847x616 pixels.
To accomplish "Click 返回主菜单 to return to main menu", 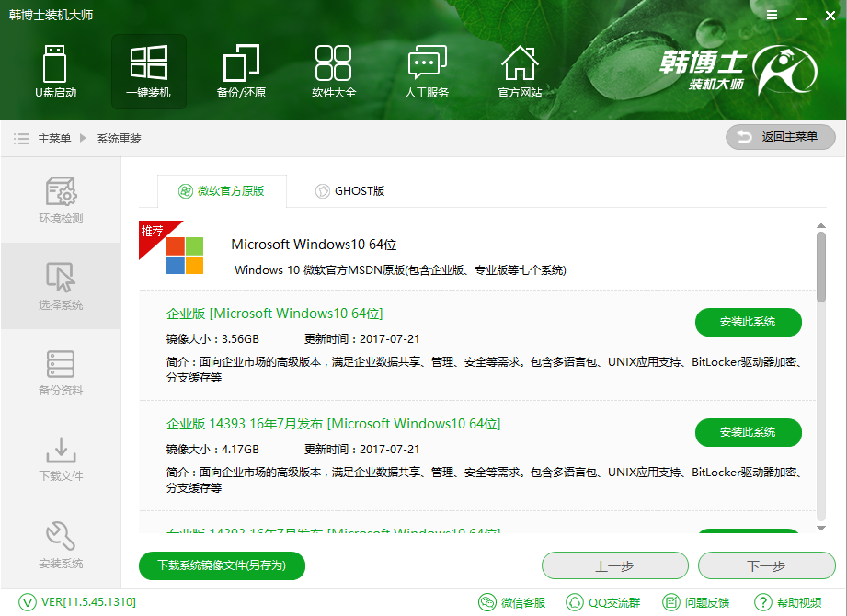I will tap(780, 137).
